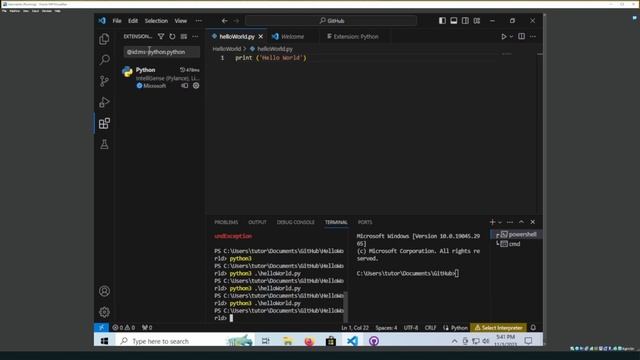Open notifications bell in status bar
This screenshot has width=640, height=360.
pyautogui.click(x=533, y=327)
